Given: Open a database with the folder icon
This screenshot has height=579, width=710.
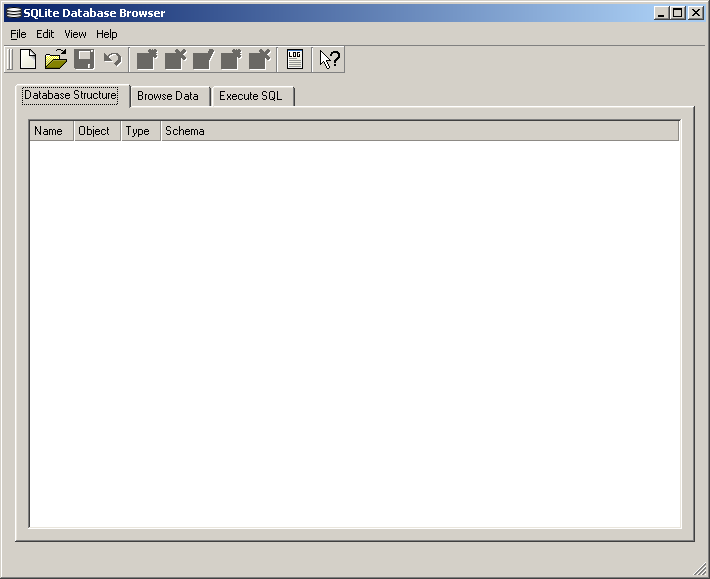Looking at the screenshot, I should tap(56, 59).
